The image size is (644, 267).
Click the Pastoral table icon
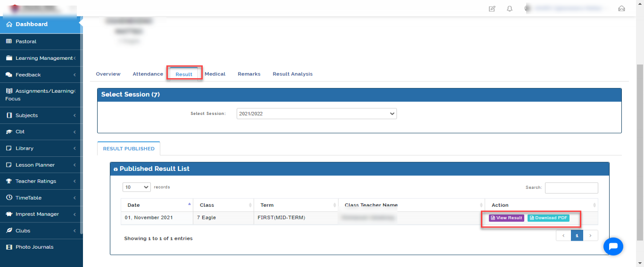[x=9, y=41]
